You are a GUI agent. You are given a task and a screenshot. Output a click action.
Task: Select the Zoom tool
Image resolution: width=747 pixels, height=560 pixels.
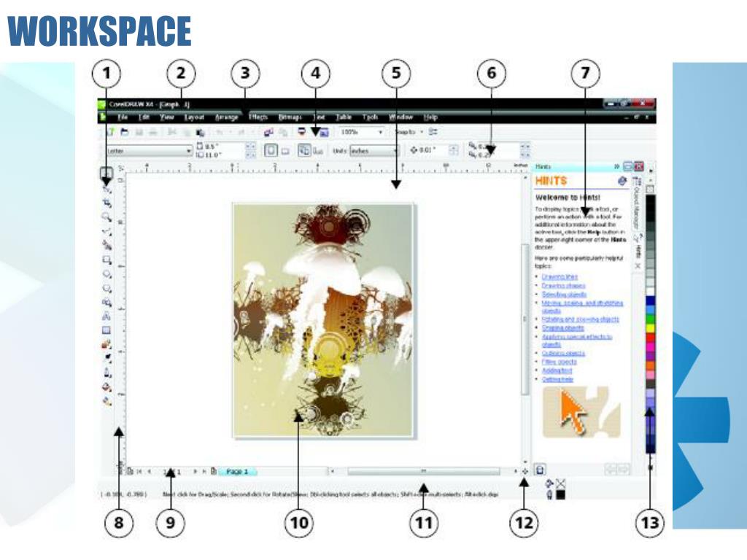coord(107,217)
